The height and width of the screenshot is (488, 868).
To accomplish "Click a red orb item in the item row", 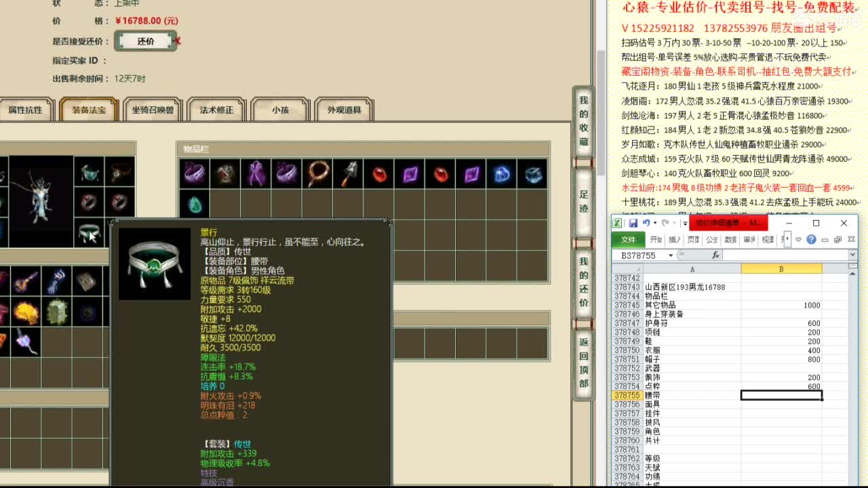I will point(380,174).
